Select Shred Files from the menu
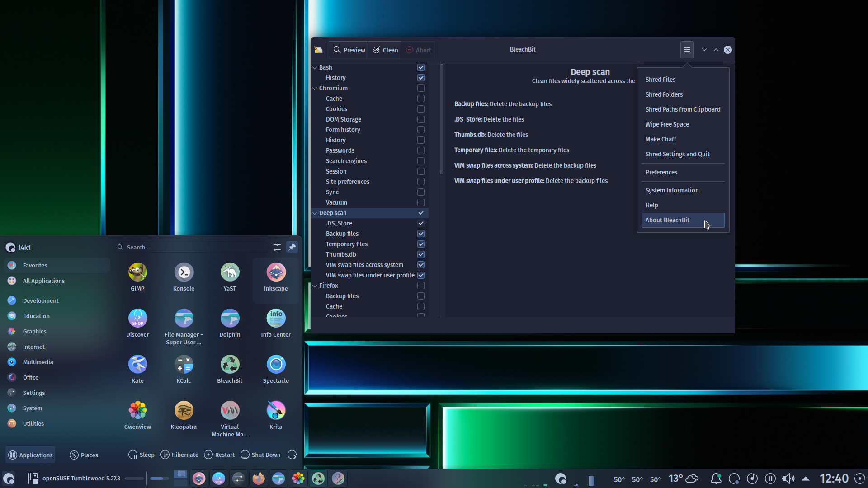The width and height of the screenshot is (868, 488). pyautogui.click(x=683, y=80)
